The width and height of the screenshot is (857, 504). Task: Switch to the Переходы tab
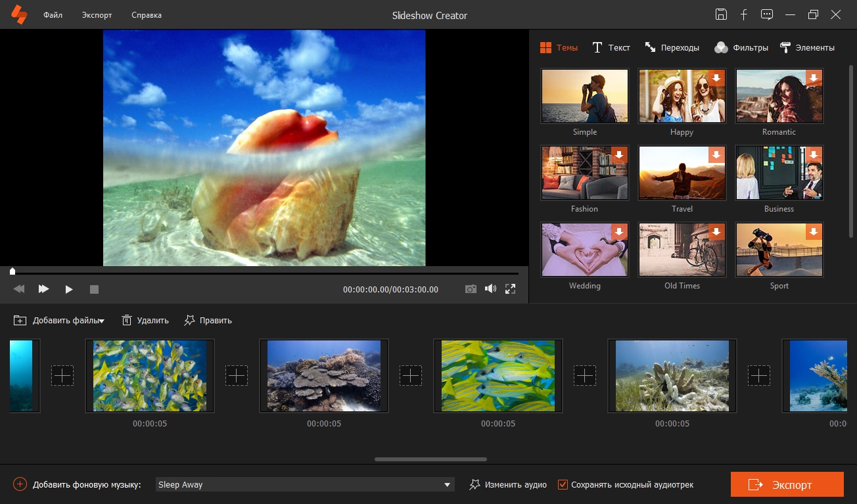tap(672, 47)
